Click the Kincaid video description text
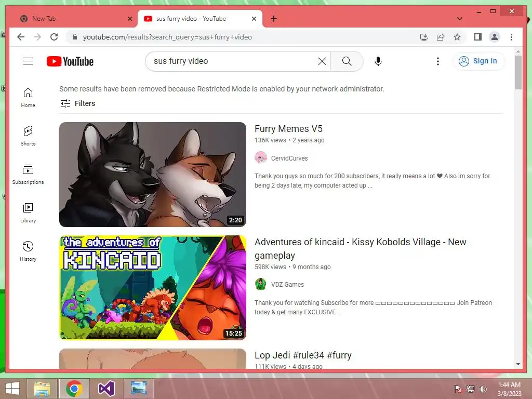532x399 pixels. click(x=373, y=308)
